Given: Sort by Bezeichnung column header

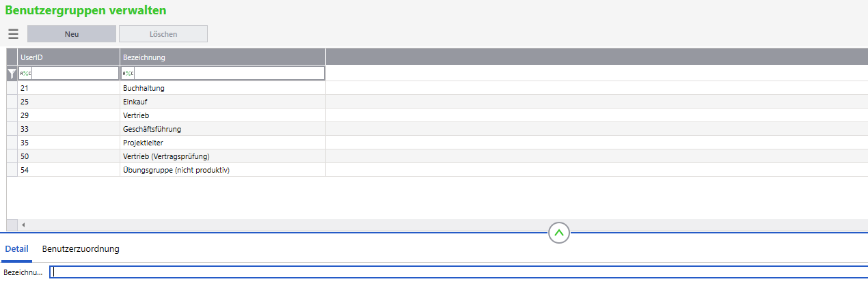Looking at the screenshot, I should coord(222,57).
